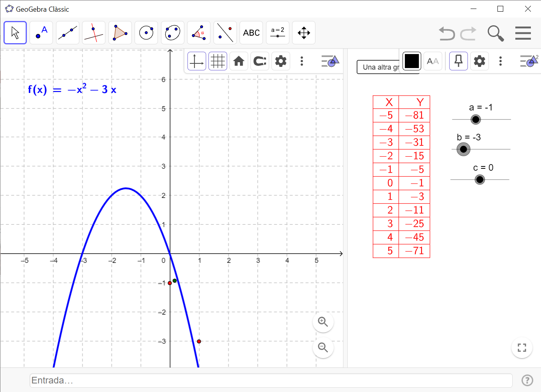This screenshot has height=392, width=541.
Task: Zoom in on the graph
Action: [323, 322]
